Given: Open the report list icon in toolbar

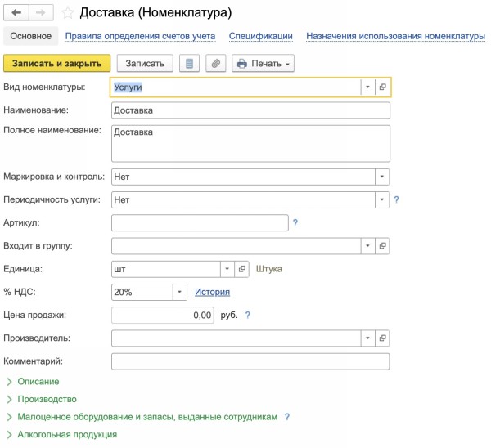Looking at the screenshot, I should coord(190,63).
